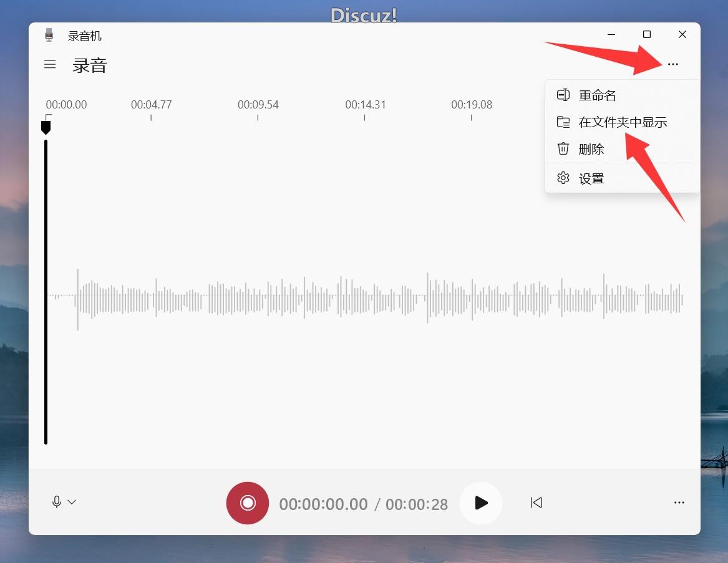Screen dimensions: 728x563
Task: Select the 00:19.08 timeline marker
Action: pyautogui.click(x=472, y=105)
